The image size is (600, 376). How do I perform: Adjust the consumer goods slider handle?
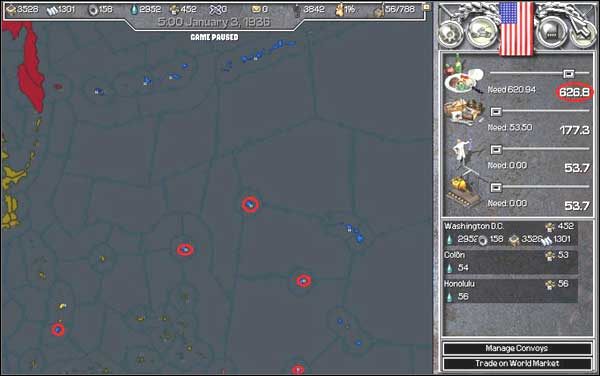point(569,73)
